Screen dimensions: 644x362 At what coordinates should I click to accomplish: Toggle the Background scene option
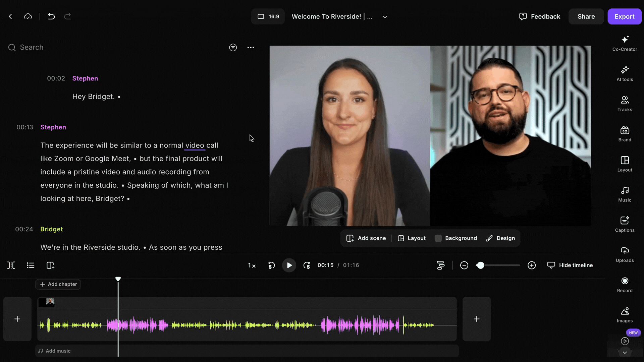[455, 238]
